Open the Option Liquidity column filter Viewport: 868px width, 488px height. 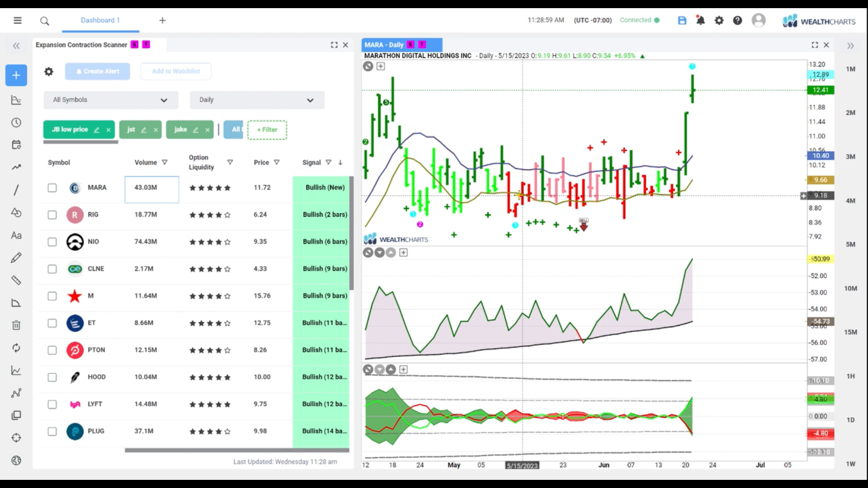(x=230, y=162)
